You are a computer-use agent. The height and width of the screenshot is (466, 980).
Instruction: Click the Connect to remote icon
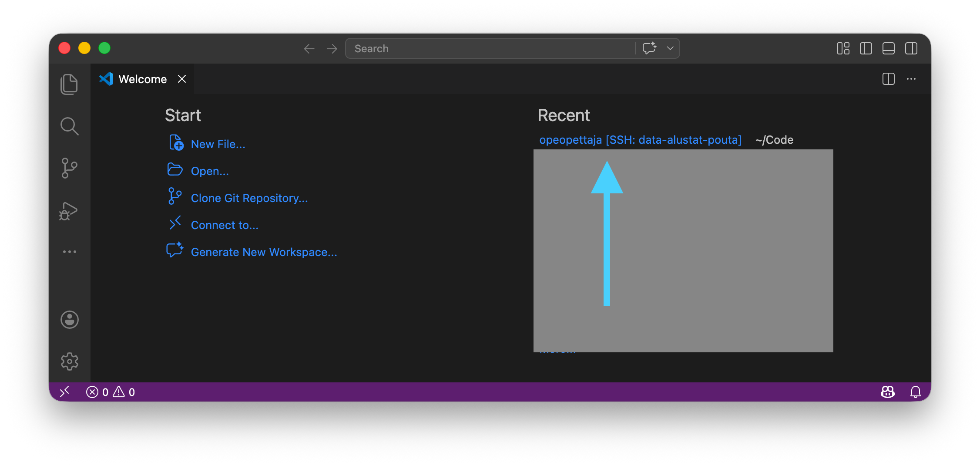[175, 223]
